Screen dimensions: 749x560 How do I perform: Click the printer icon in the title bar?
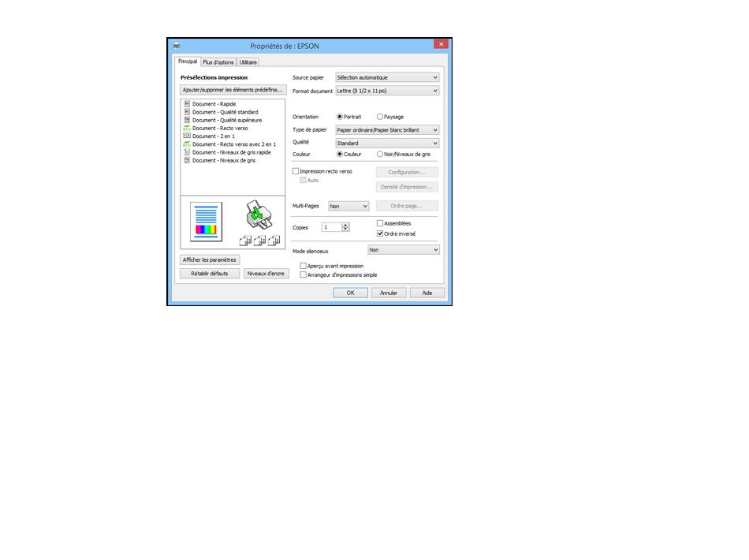(x=177, y=46)
